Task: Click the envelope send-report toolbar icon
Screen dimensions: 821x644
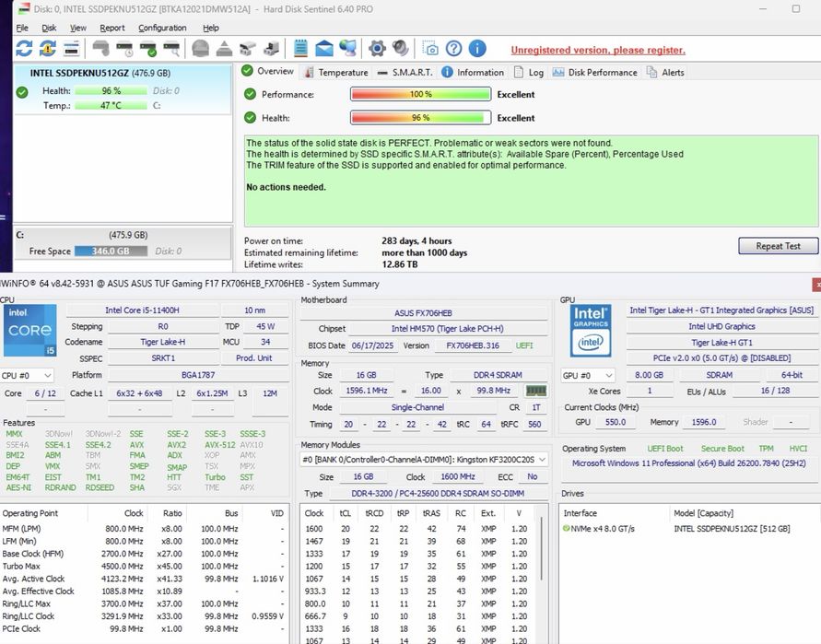Action: 324,49
